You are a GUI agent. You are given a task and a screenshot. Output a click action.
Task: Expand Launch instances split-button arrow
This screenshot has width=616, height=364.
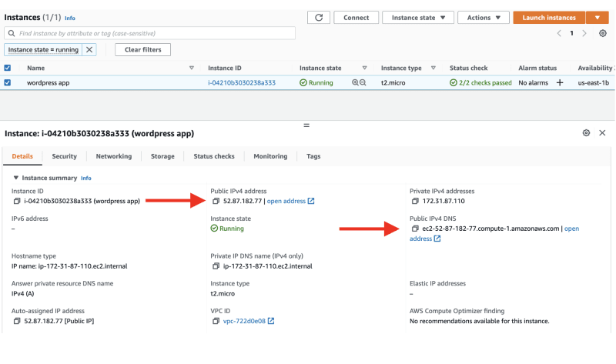tap(598, 17)
